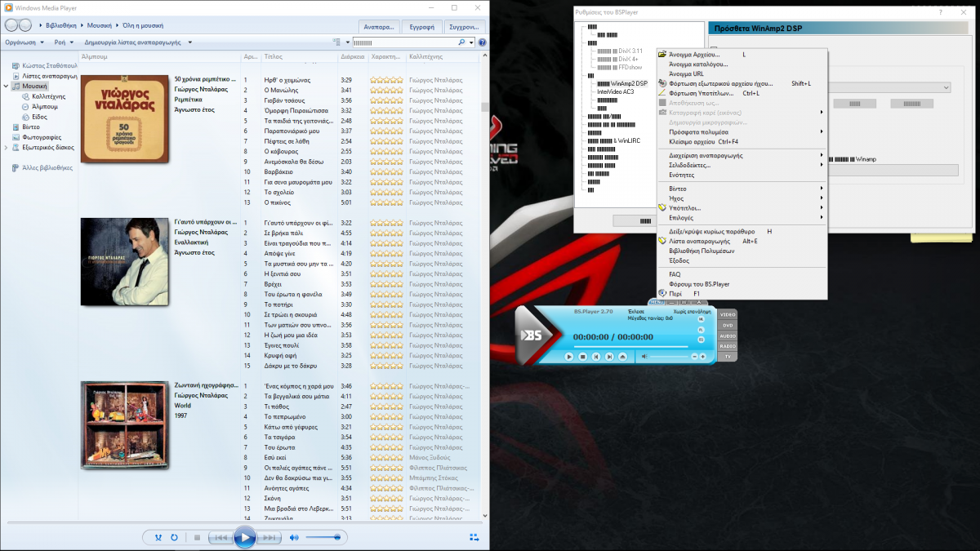Open the view options icon in Windows Media Player
Screen dimensions: 980x551
pyautogui.click(x=336, y=42)
